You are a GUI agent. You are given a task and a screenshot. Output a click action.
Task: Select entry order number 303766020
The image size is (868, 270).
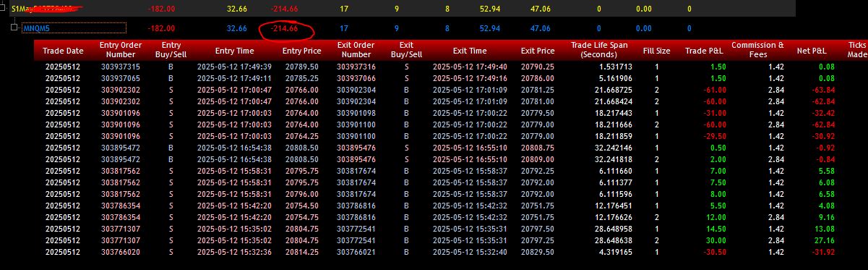[x=121, y=251]
